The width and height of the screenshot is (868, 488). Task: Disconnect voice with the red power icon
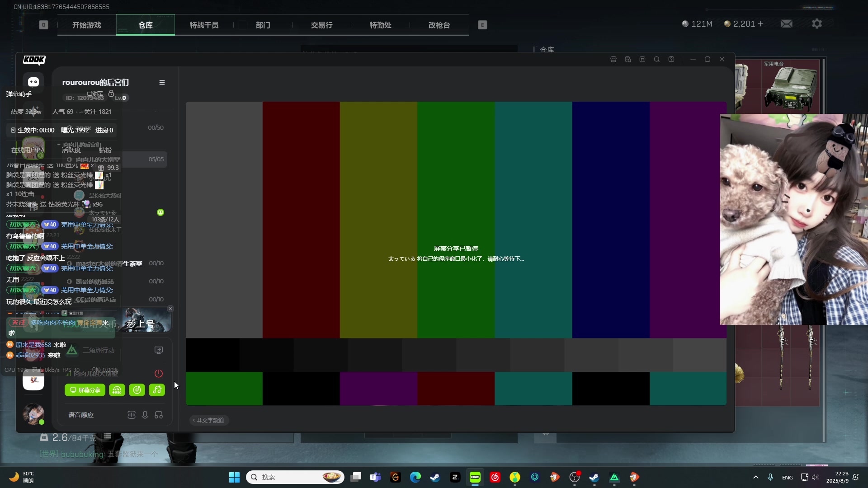(159, 374)
